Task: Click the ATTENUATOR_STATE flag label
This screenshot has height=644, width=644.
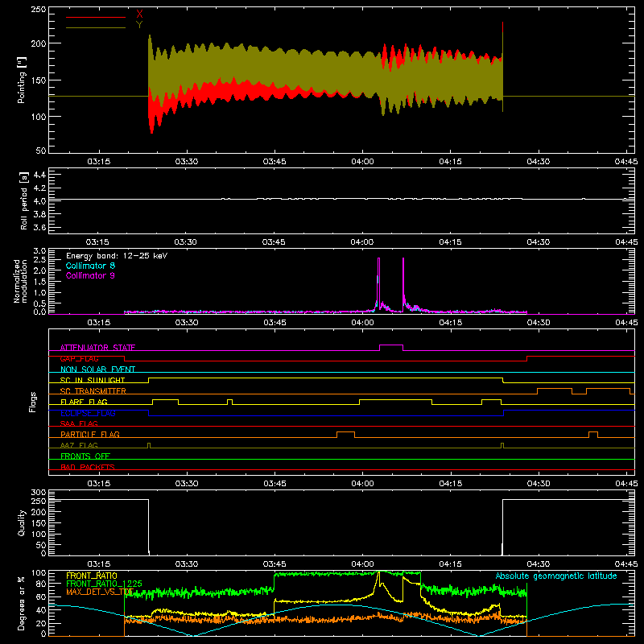Action: point(97,348)
